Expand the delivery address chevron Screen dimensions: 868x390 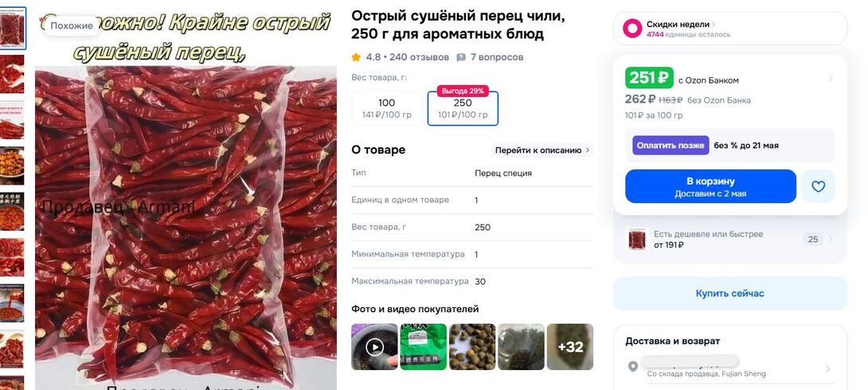[x=828, y=369]
